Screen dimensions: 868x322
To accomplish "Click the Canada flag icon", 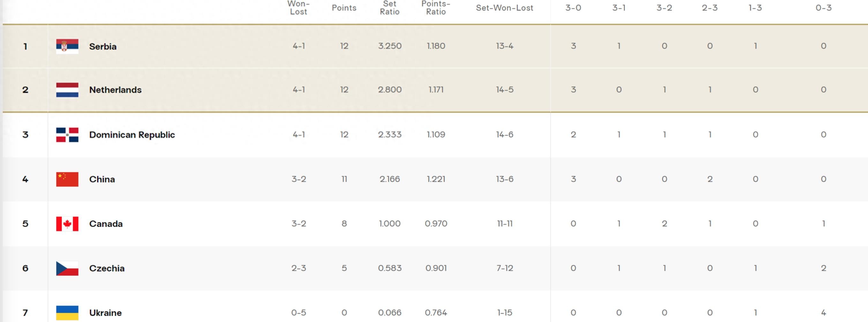I will [67, 224].
